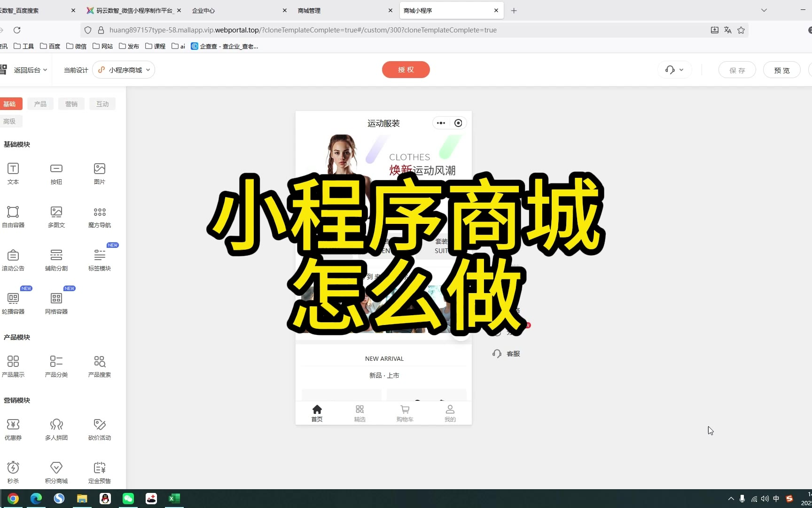Viewport: 812px width, 508px height.
Task: Pick the 滚动公告 scrolling notice module
Action: pos(13,260)
